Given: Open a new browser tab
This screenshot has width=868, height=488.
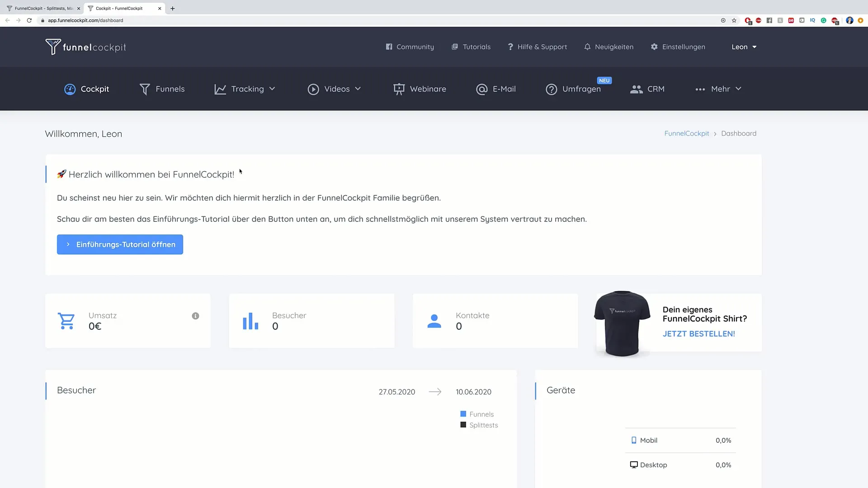Looking at the screenshot, I should 173,8.
